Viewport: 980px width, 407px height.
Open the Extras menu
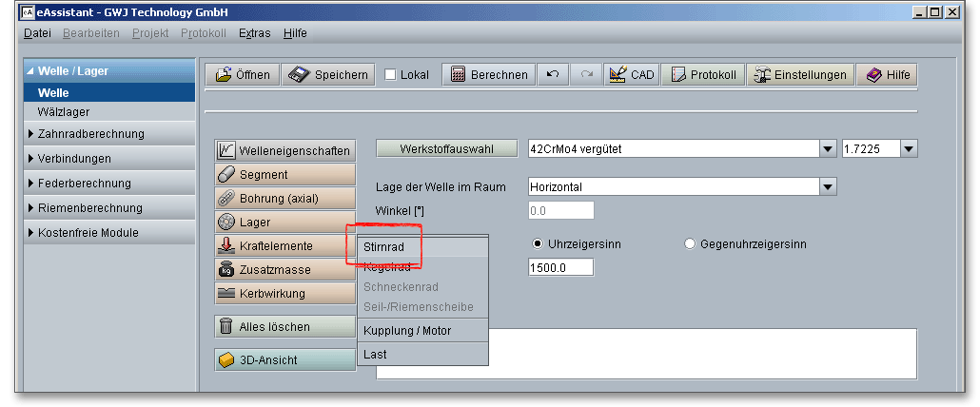tap(254, 33)
